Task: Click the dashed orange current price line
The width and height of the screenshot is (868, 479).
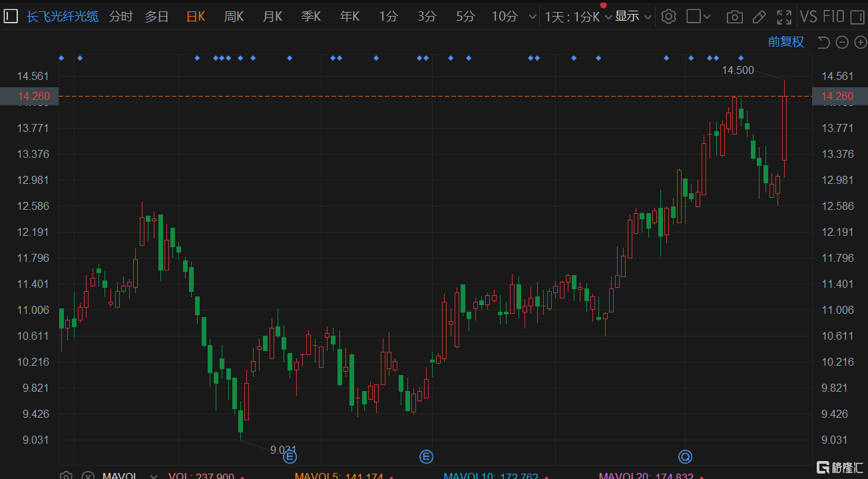Action: 436,97
